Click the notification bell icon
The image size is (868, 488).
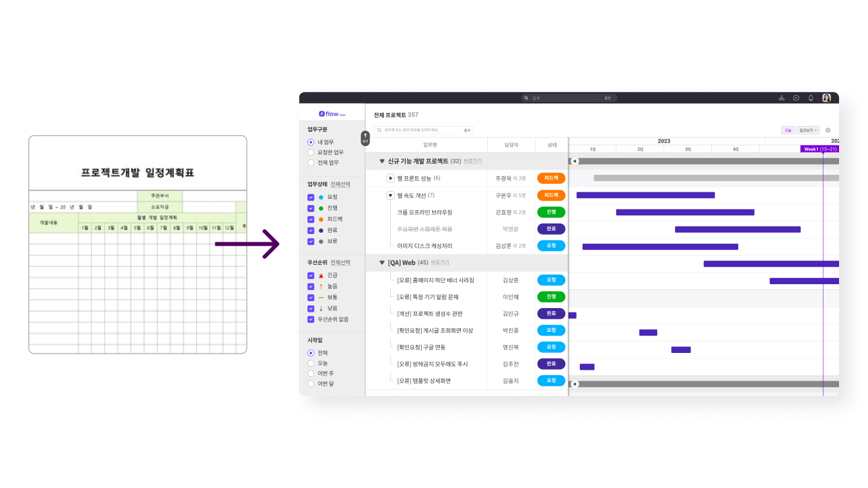tap(811, 98)
